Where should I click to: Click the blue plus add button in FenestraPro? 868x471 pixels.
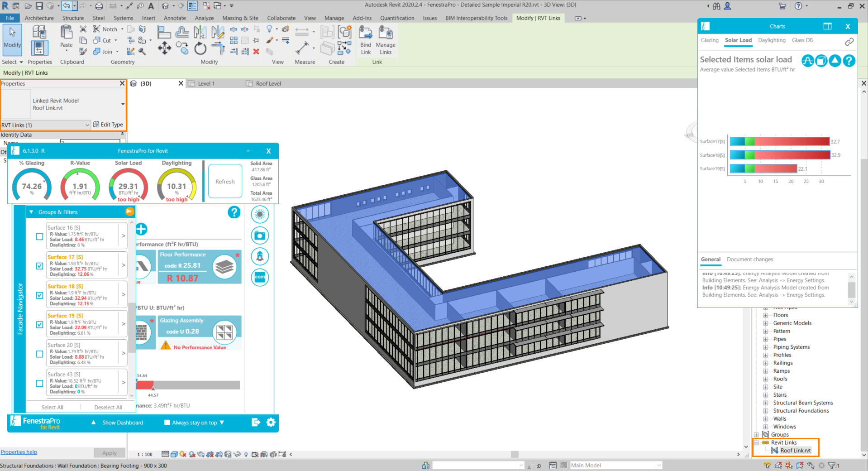pos(141,229)
